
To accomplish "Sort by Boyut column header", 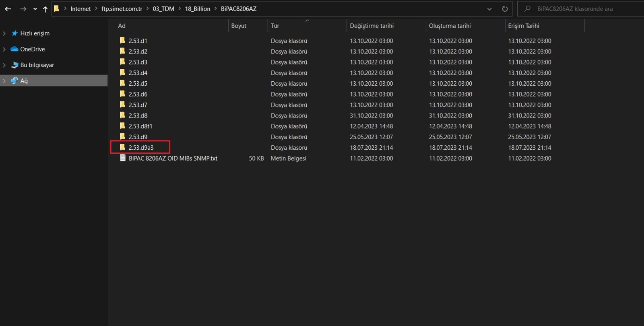I will (x=239, y=26).
